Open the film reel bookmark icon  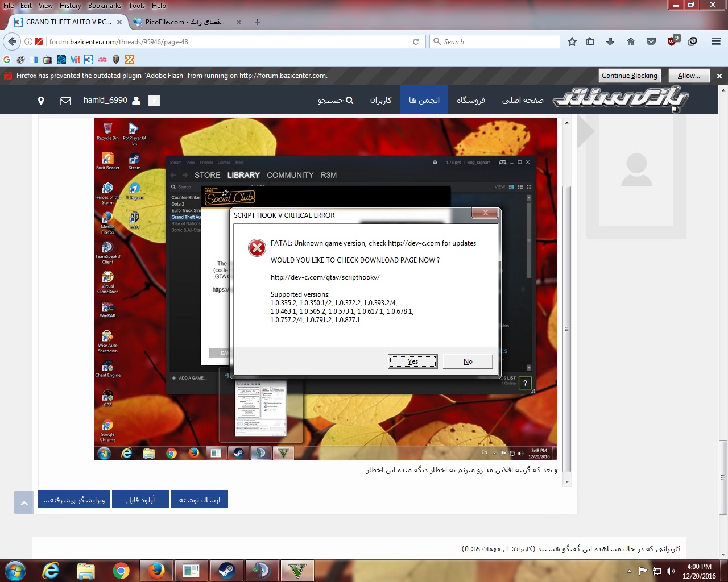tap(20, 60)
